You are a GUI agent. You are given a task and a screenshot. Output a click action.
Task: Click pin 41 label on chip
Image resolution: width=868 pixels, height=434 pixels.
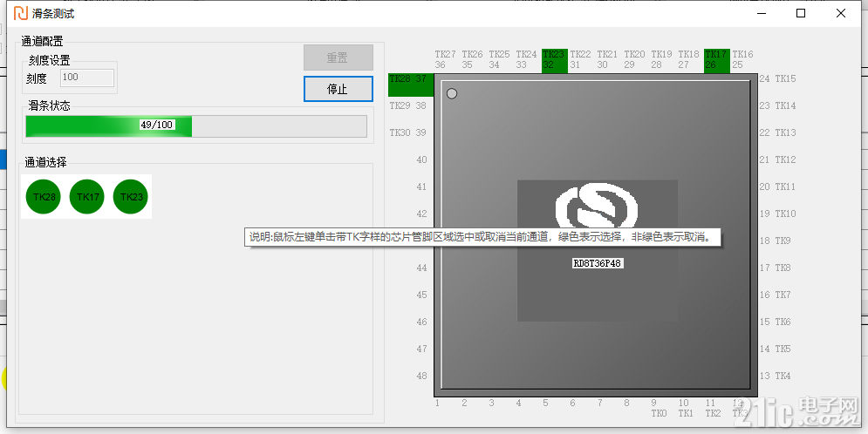click(422, 186)
